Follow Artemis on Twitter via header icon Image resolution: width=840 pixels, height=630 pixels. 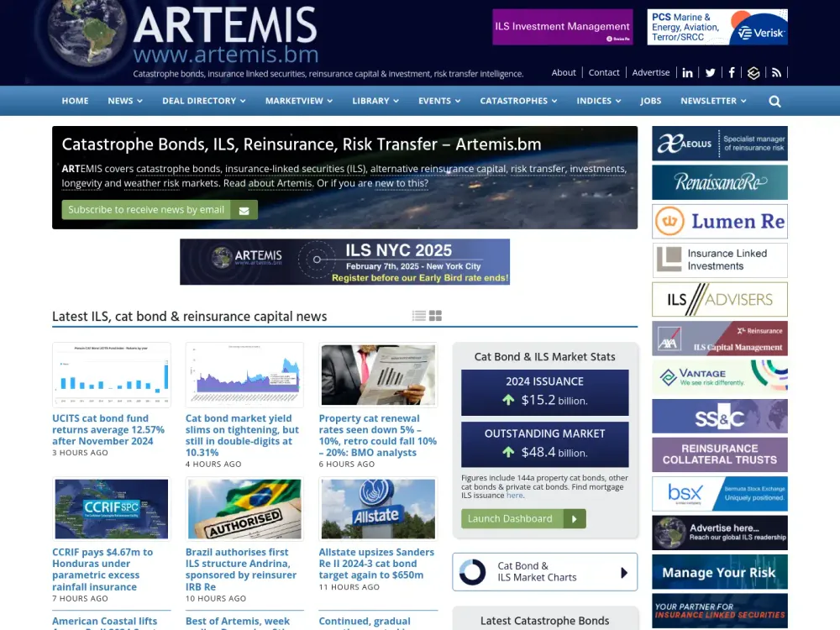click(x=711, y=72)
